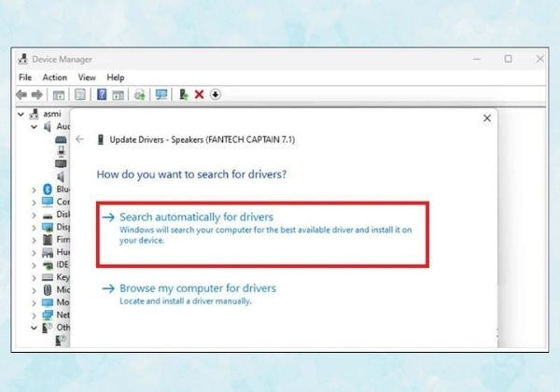This screenshot has width=560, height=392.
Task: Expand the Human Interface Devices chevron
Action: [x=34, y=253]
